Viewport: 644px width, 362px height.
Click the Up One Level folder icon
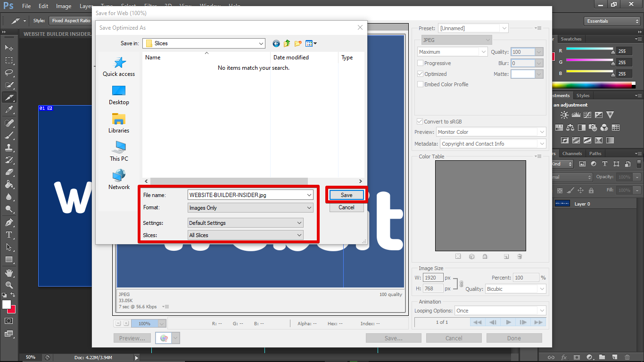(287, 43)
